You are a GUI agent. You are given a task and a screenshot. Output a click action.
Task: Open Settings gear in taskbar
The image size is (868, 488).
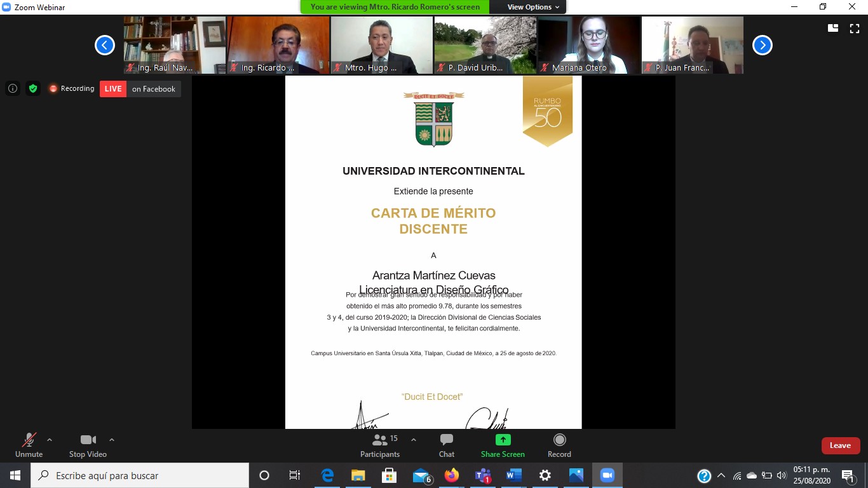tap(545, 475)
